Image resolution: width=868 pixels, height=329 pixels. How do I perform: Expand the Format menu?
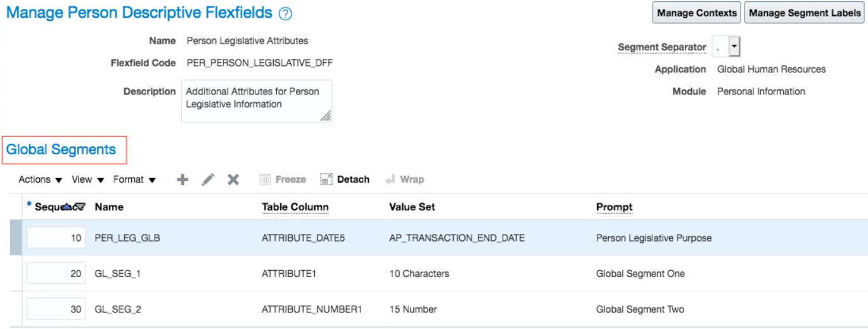point(134,179)
